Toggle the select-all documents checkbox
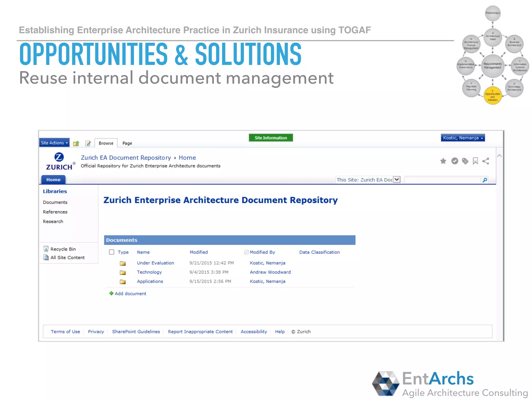The image size is (532, 399). (112, 252)
